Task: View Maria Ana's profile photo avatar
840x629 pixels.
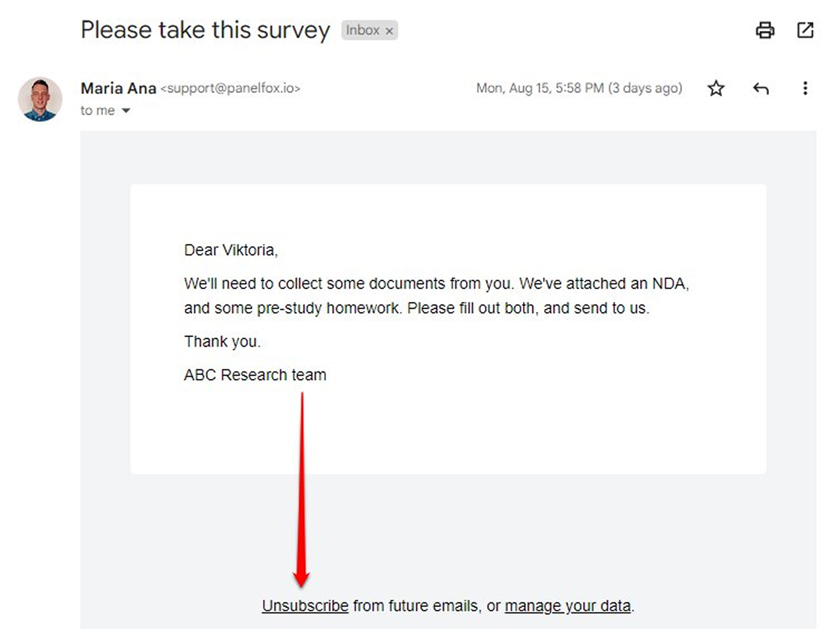Action: pyautogui.click(x=40, y=100)
